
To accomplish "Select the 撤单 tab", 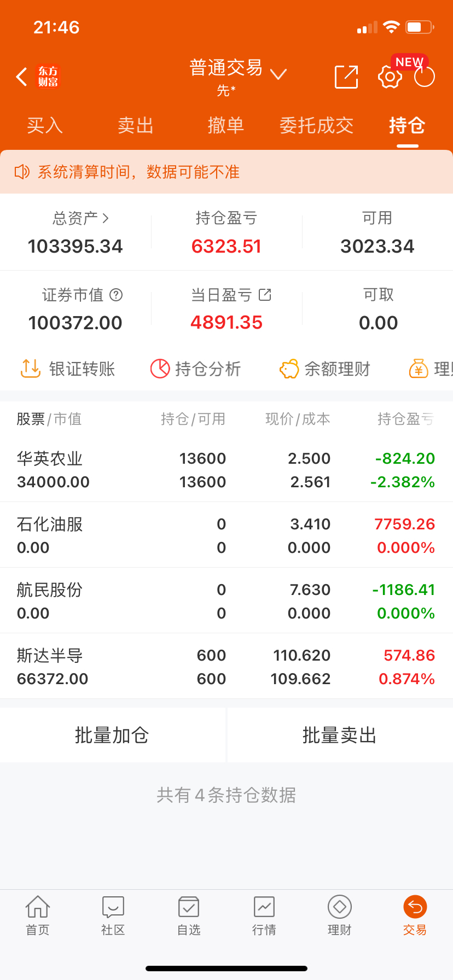I will coord(225,126).
